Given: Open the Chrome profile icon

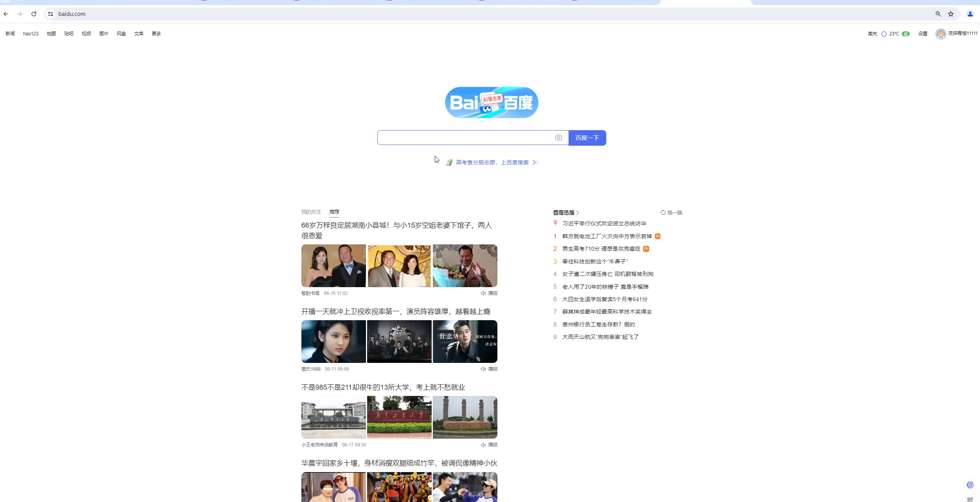Looking at the screenshot, I should pyautogui.click(x=970, y=14).
